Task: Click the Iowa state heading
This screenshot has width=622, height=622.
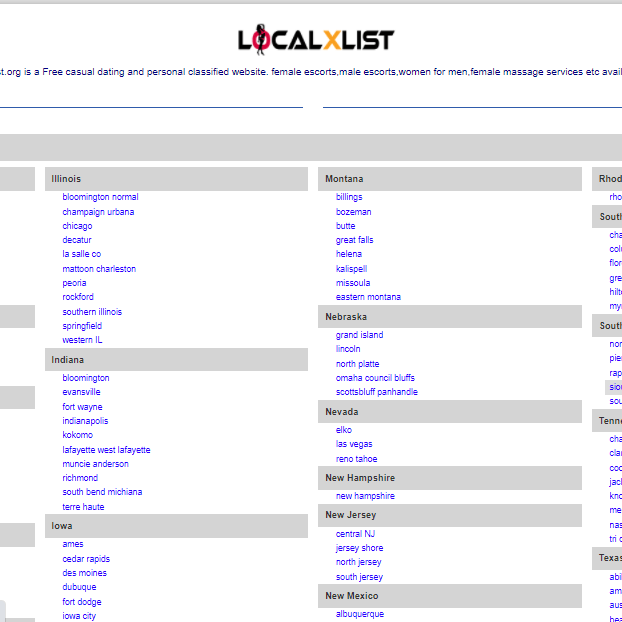Action: pyautogui.click(x=176, y=526)
